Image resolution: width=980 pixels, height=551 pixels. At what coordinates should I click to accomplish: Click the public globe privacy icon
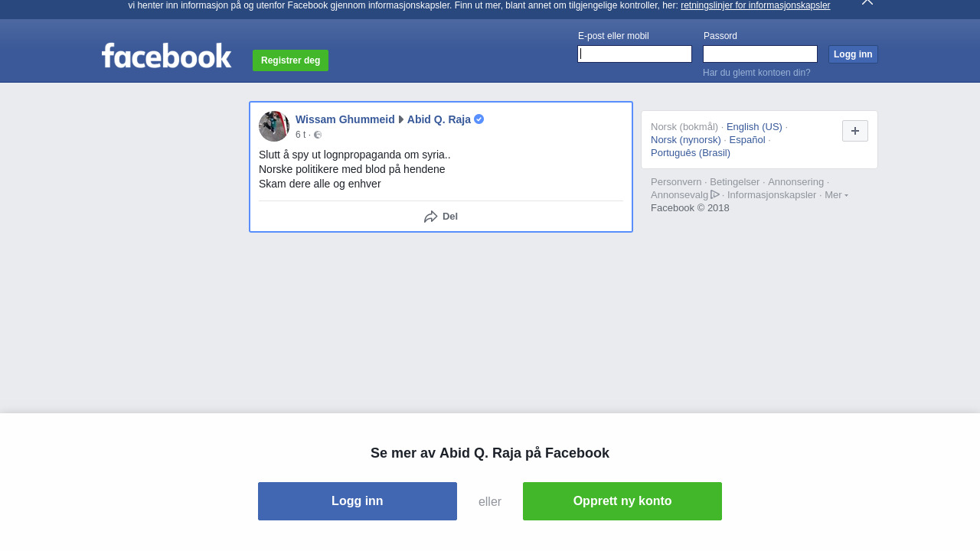point(318,135)
